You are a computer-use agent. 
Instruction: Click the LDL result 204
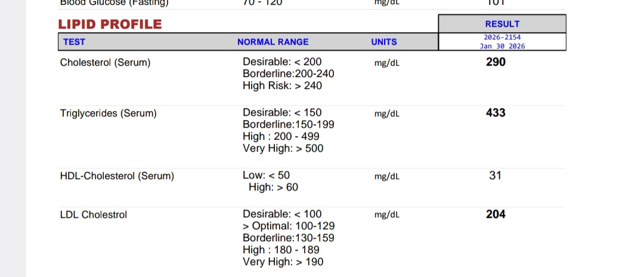point(496,214)
